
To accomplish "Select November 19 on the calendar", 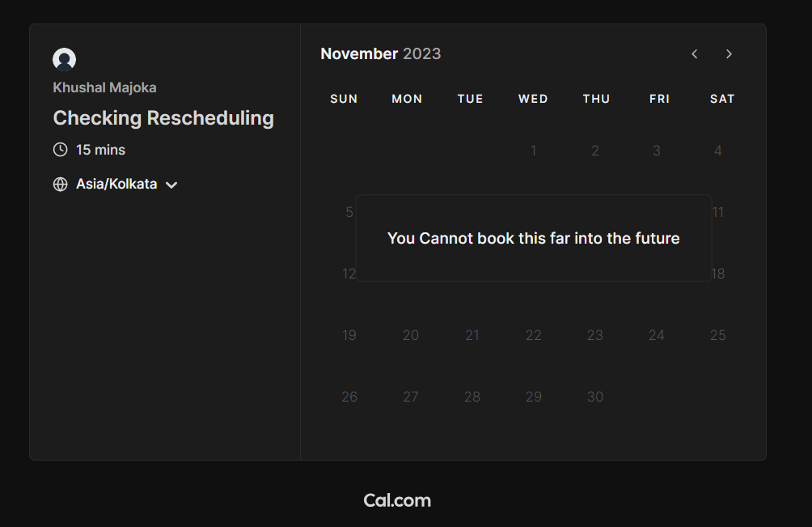I will (349, 334).
